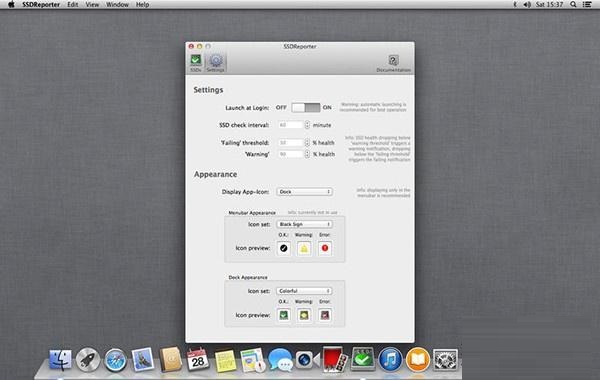Open yellow Stickies notes in Dock

click(x=225, y=360)
